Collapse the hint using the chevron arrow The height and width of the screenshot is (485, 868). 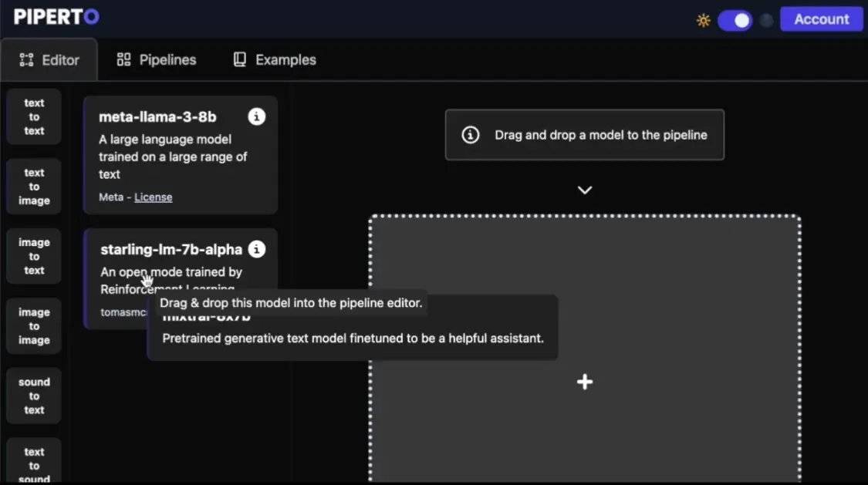(x=585, y=190)
